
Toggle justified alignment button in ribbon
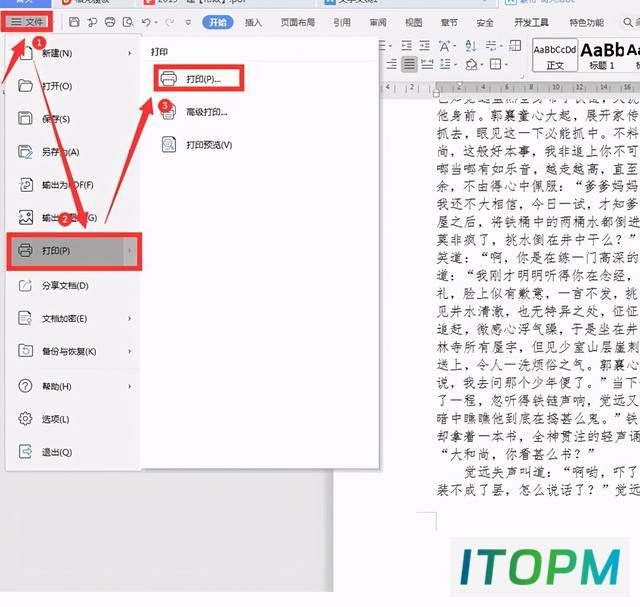(x=409, y=64)
